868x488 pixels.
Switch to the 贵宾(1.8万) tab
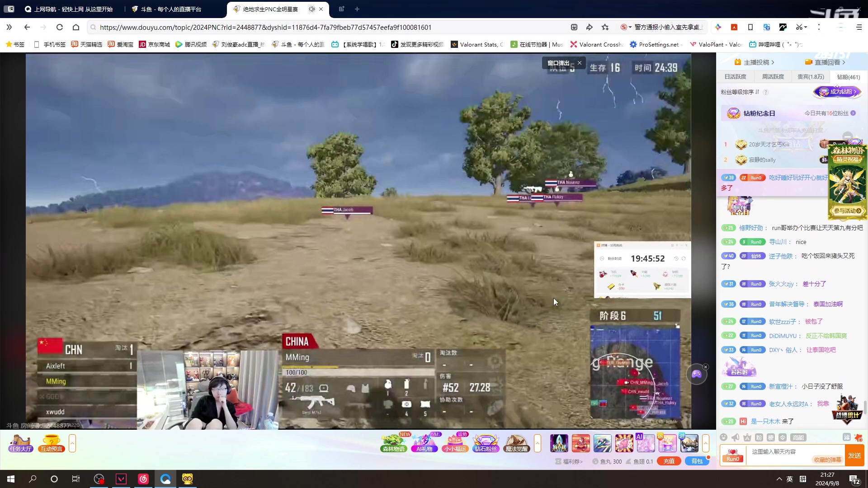811,77
